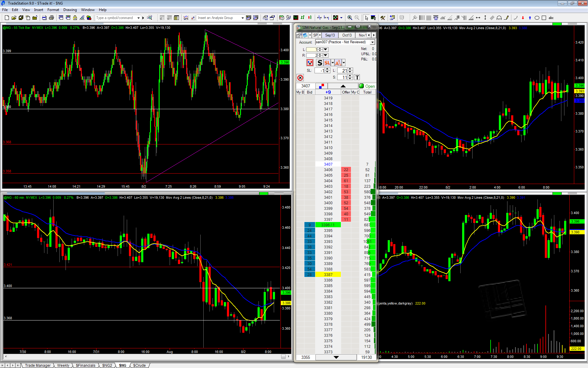This screenshot has width=588, height=368.
Task: Open the File menu
Action: [x=5, y=10]
